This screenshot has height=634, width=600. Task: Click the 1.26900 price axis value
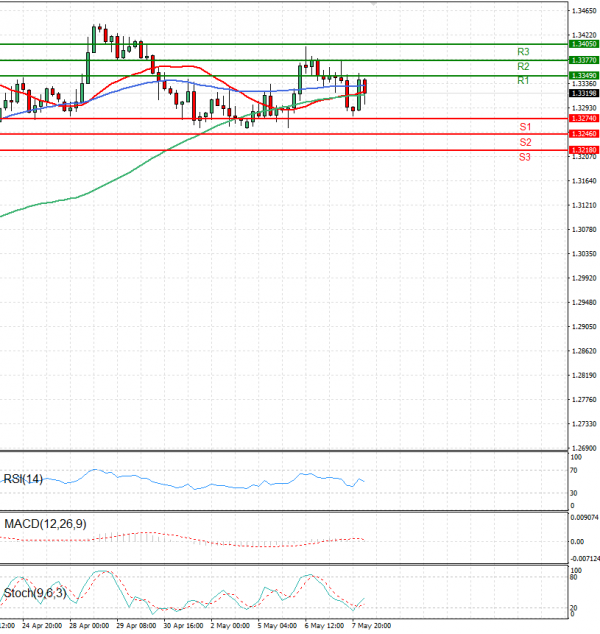[x=584, y=448]
